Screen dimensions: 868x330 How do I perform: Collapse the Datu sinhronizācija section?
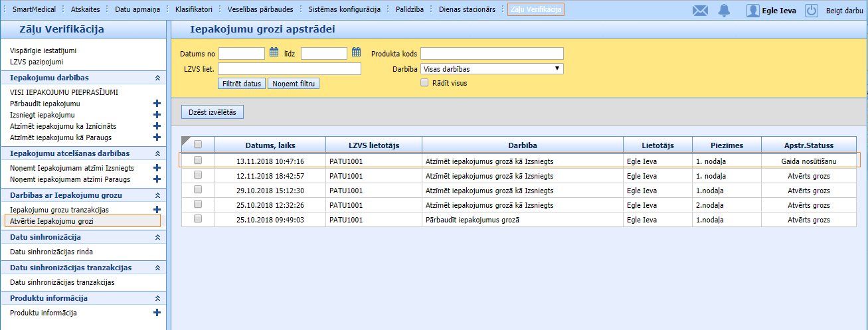pyautogui.click(x=157, y=237)
